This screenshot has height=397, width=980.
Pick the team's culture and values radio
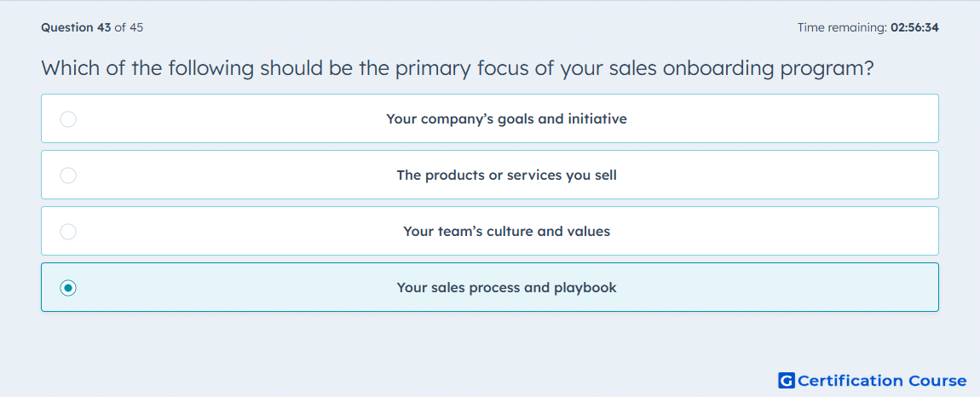(x=68, y=232)
